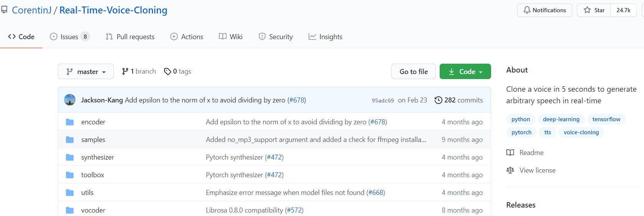Expand the green Code download dropdown
The height and width of the screenshot is (216, 644).
click(465, 71)
